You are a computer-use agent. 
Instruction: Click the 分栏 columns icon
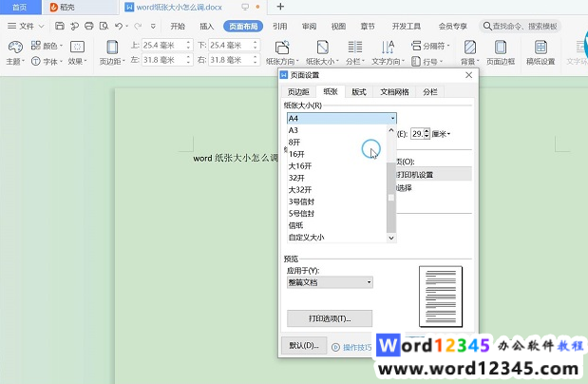(354, 48)
